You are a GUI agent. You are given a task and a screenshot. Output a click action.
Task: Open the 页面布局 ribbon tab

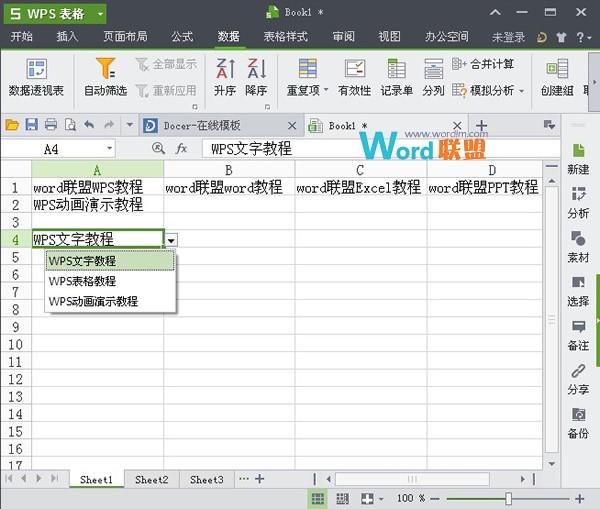(125, 37)
